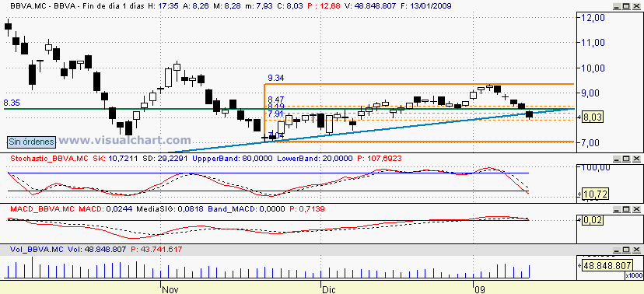Viewport: 644px width, 294px height.
Task: Minimize the MACD indicator panel
Action: [618, 209]
